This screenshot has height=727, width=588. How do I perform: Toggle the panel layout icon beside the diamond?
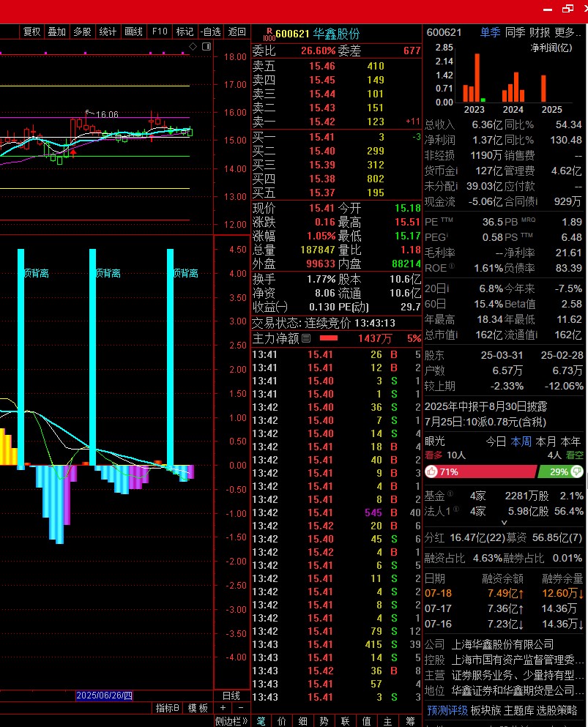pos(206,46)
